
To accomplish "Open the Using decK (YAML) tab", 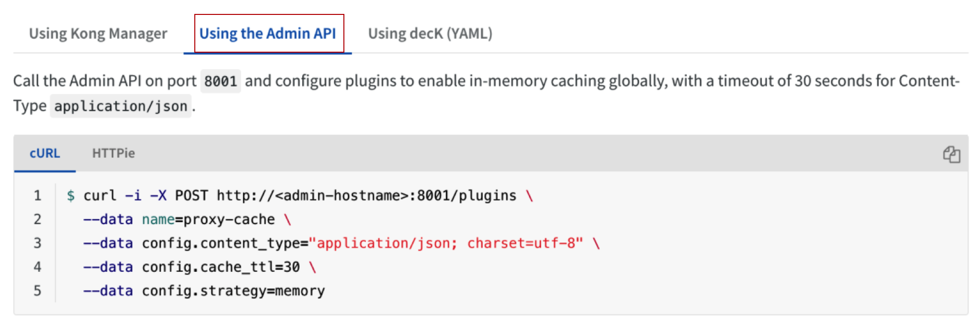I will 430,33.
